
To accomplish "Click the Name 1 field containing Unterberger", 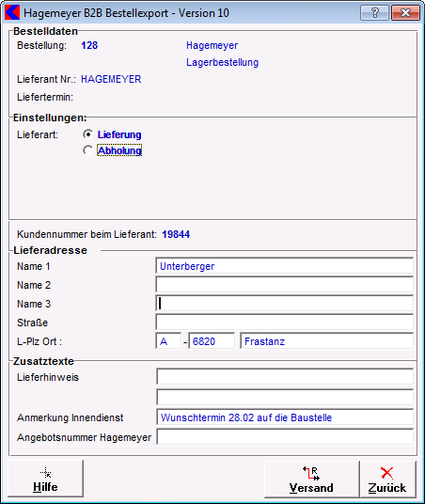I will tap(285, 266).
